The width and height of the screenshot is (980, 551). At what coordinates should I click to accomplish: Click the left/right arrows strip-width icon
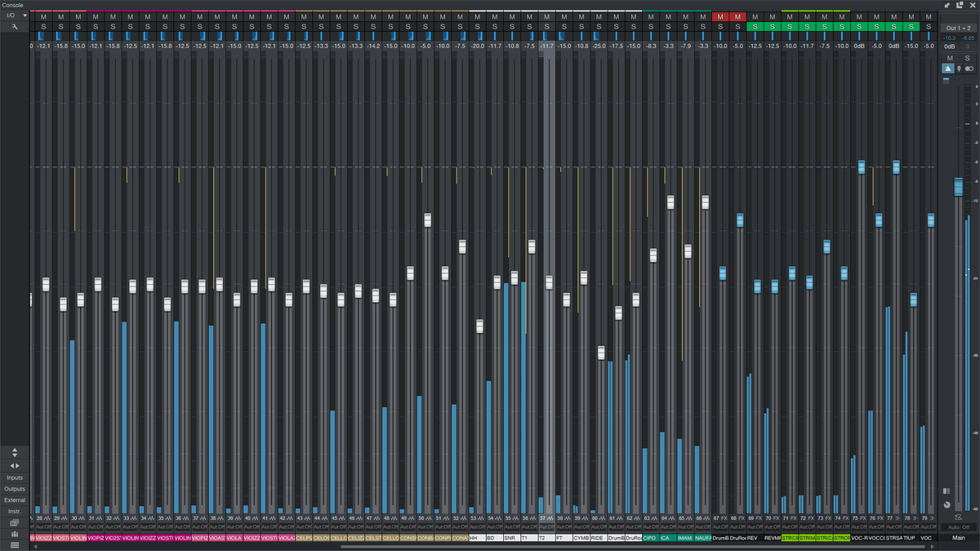click(x=15, y=465)
